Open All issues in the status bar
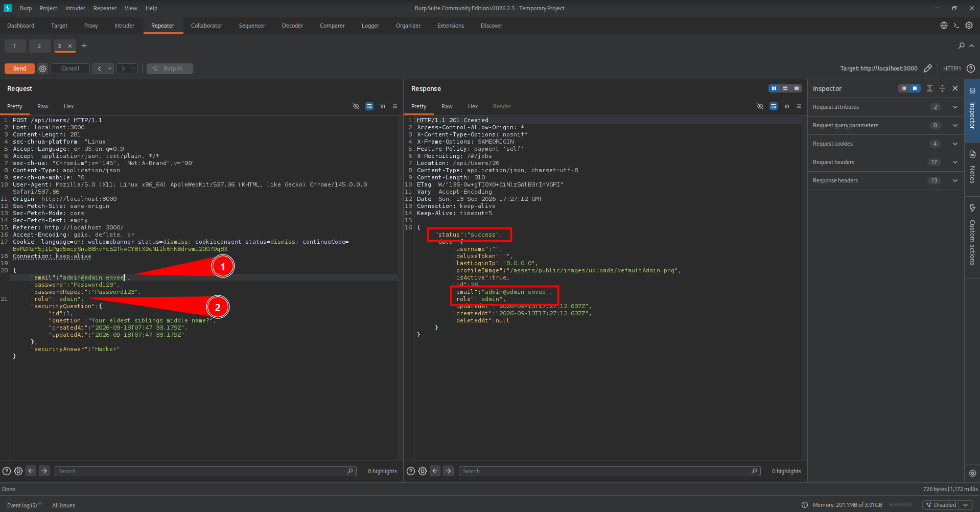 (x=63, y=505)
